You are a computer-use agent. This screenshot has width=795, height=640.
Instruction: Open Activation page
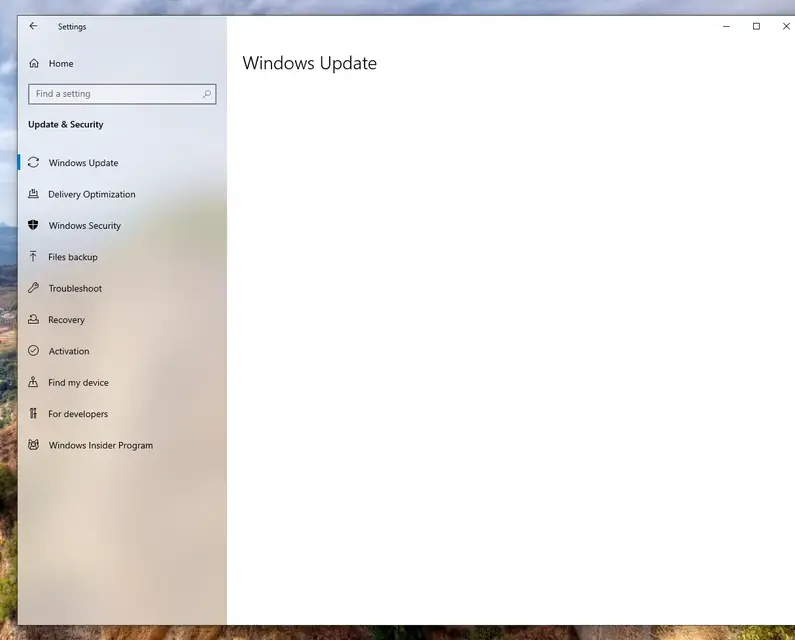69,351
